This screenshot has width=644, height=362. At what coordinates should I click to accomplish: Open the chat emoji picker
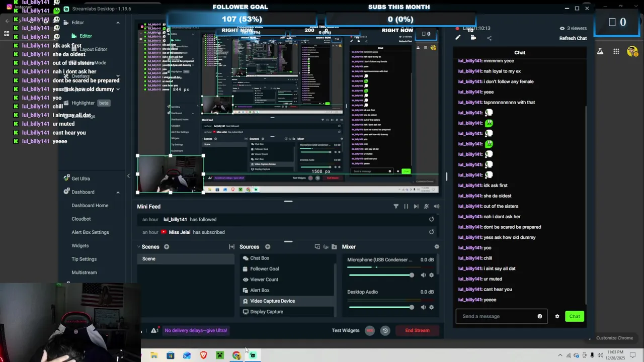(x=540, y=316)
